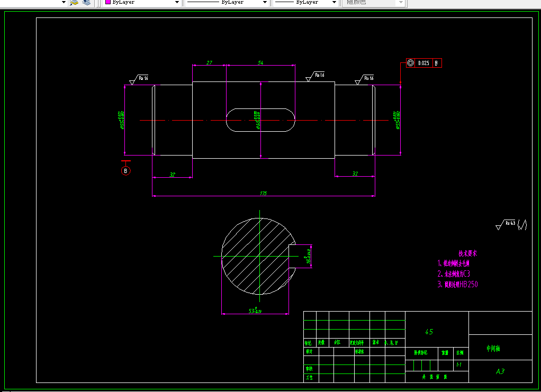Select the 共 张 第 张 sheet count text

point(435,377)
